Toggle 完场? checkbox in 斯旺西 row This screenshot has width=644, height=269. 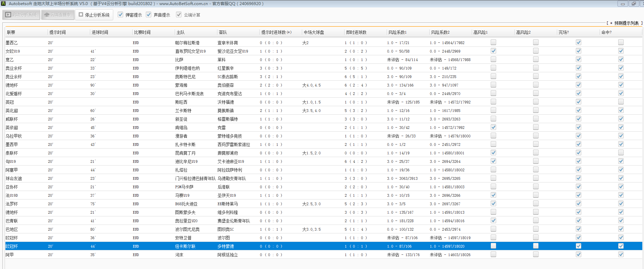pyautogui.click(x=578, y=102)
